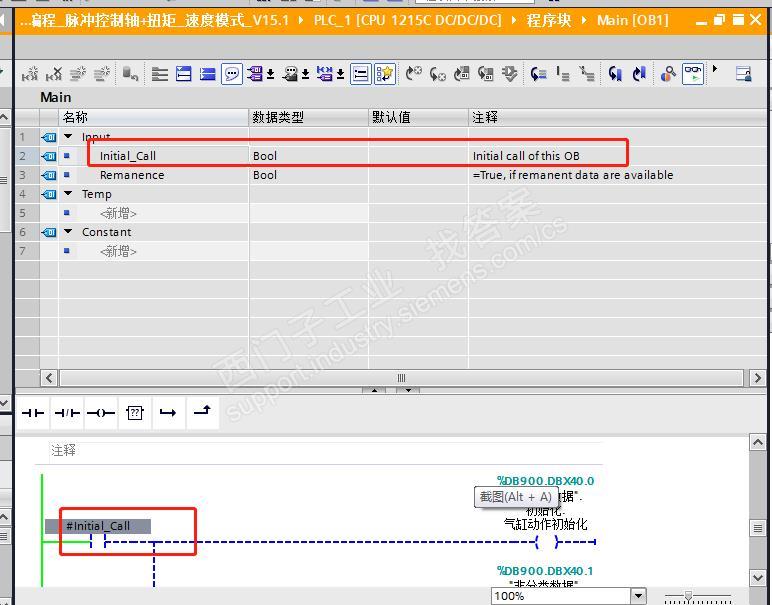Click the Open branch favorites button
This screenshot has height=605, width=772.
coord(168,413)
